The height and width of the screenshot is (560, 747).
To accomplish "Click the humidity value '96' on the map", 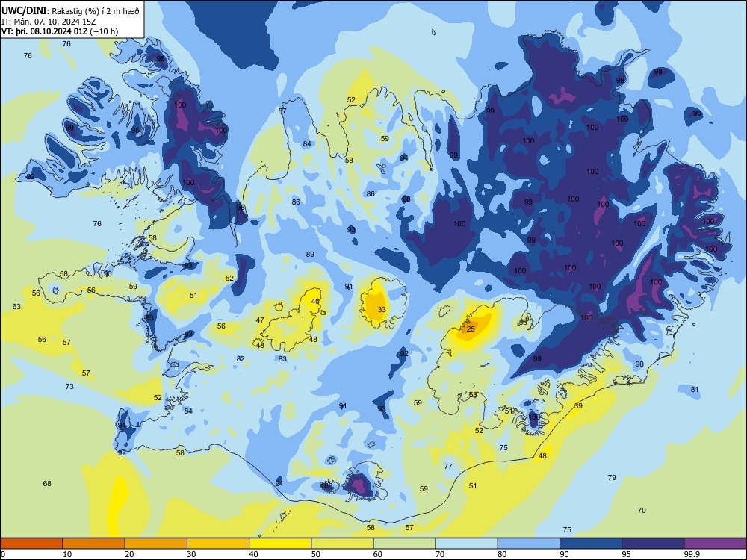I will pyautogui.click(x=697, y=113).
